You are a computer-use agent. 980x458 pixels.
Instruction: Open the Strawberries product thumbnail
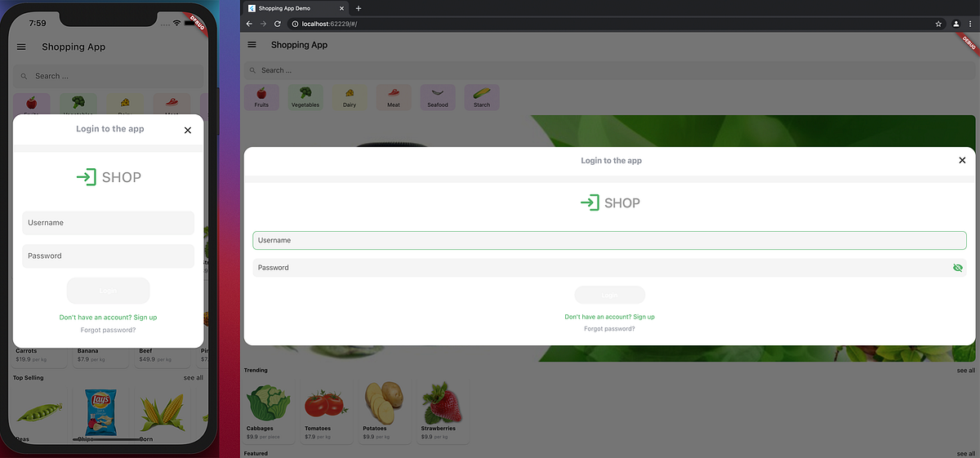(439, 406)
